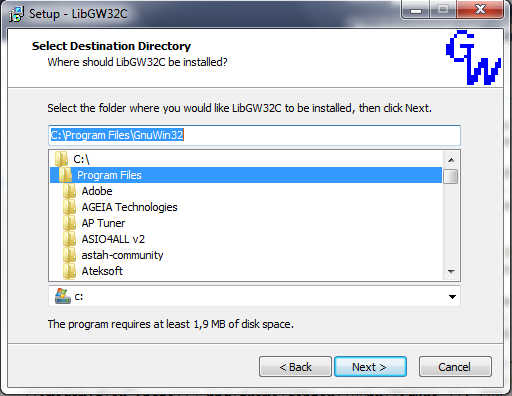Pick the ASIO4ALL v2 folder name

point(113,239)
